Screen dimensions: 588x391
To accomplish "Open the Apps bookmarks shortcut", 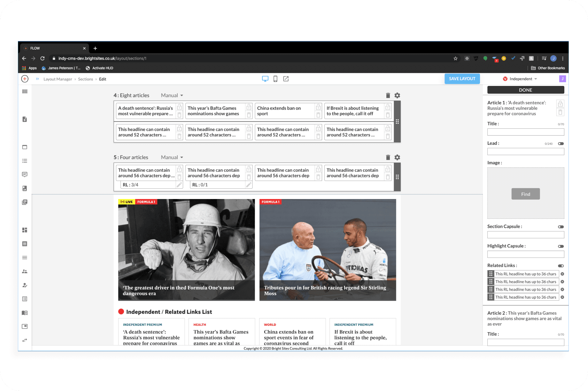I will [29, 68].
